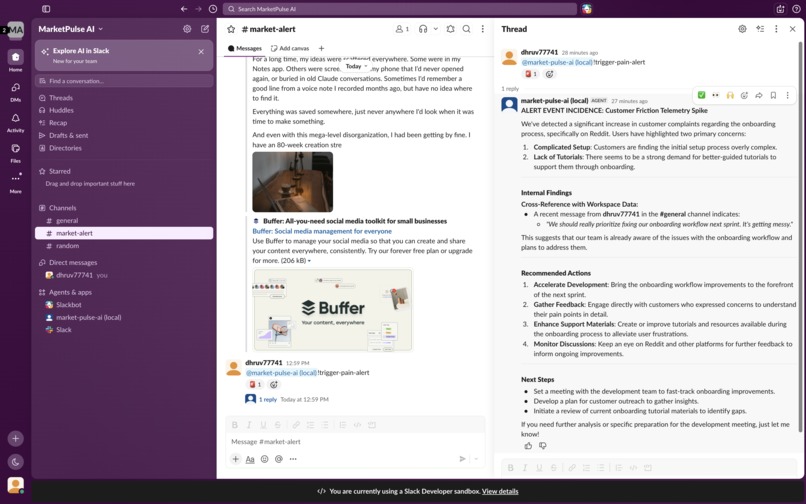Compose a new message with the pencil icon
The width and height of the screenshot is (806, 504).
[x=205, y=29]
